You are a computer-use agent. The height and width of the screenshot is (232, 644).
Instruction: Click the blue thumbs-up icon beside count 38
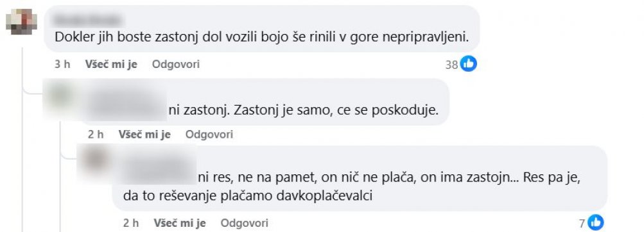click(x=468, y=64)
